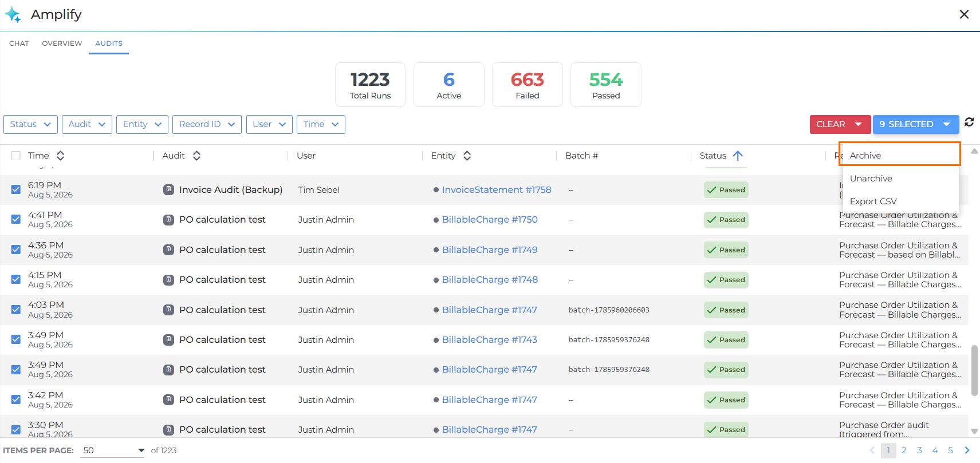Click the red Clear button
The width and height of the screenshot is (980, 463).
840,124
